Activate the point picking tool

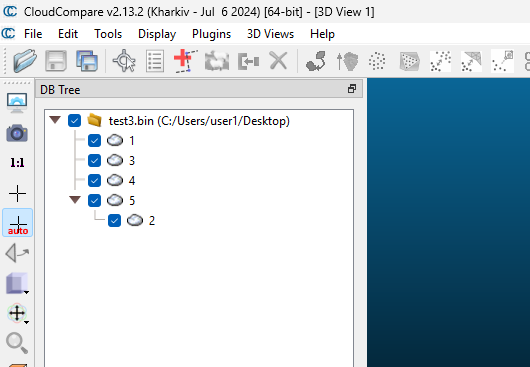124,61
